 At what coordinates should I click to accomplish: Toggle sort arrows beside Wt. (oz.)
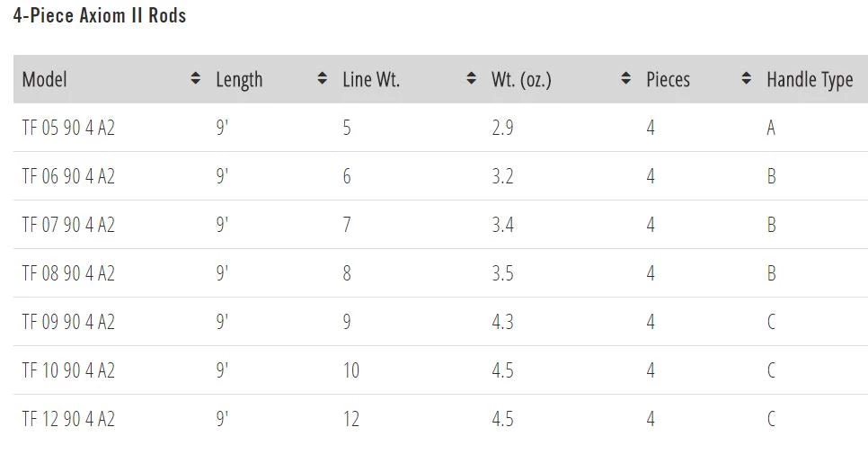click(625, 79)
